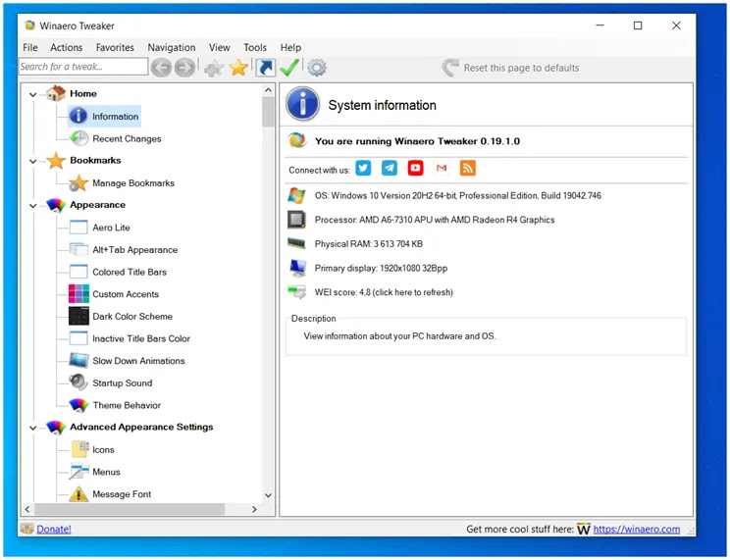The image size is (730, 560).
Task: Open the View menu
Action: [x=219, y=47]
